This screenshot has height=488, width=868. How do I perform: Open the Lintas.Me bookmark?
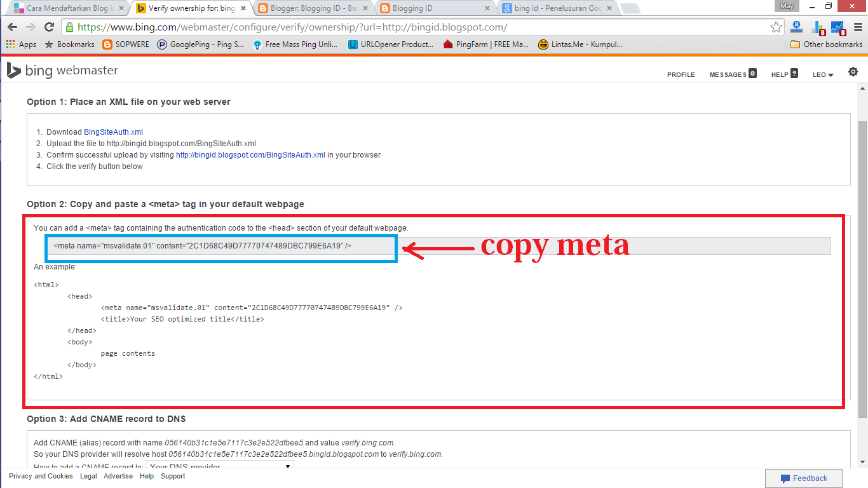point(580,44)
